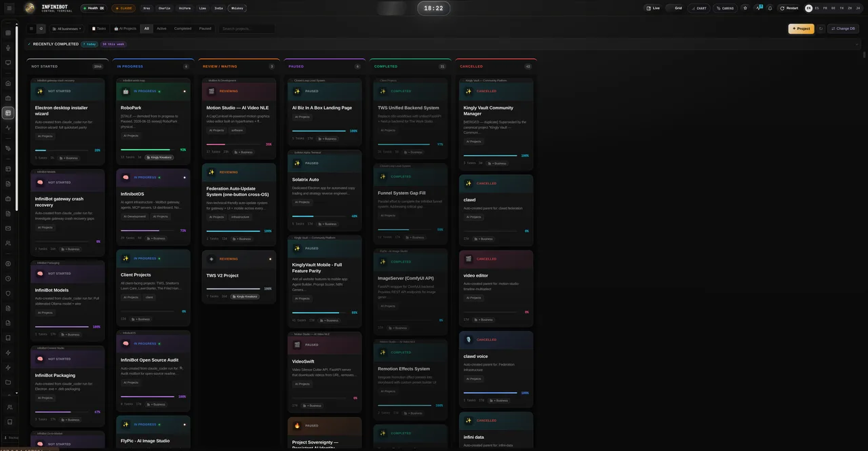Click the progress bar on Federation Auto-Update card
Image resolution: width=868 pixels, height=451 pixels.
233,231
